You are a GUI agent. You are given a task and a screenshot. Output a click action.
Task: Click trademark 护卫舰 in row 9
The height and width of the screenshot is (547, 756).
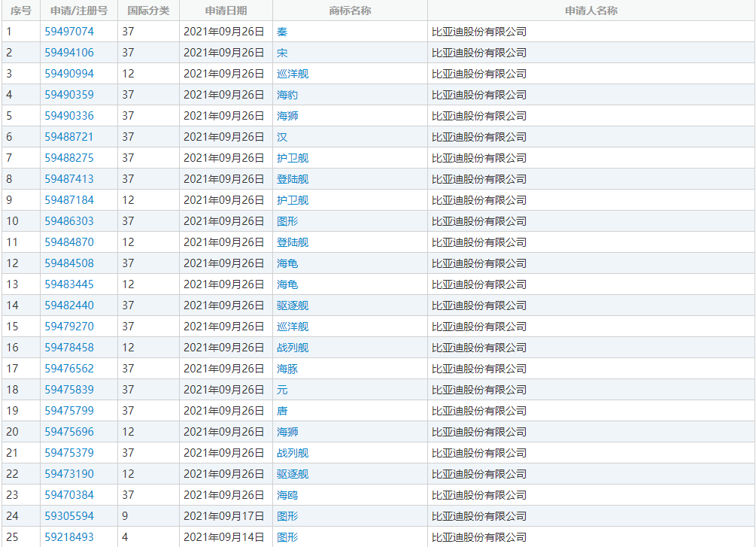pos(293,200)
